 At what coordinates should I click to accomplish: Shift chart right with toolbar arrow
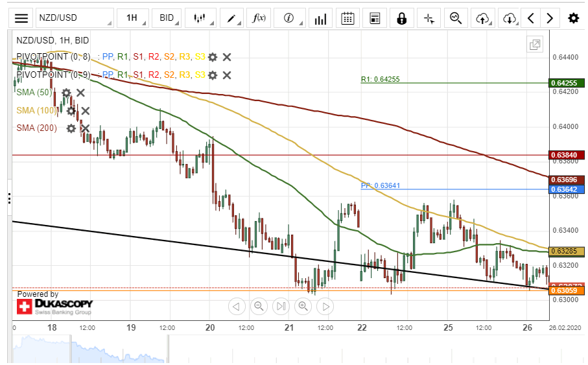pyautogui.click(x=550, y=18)
